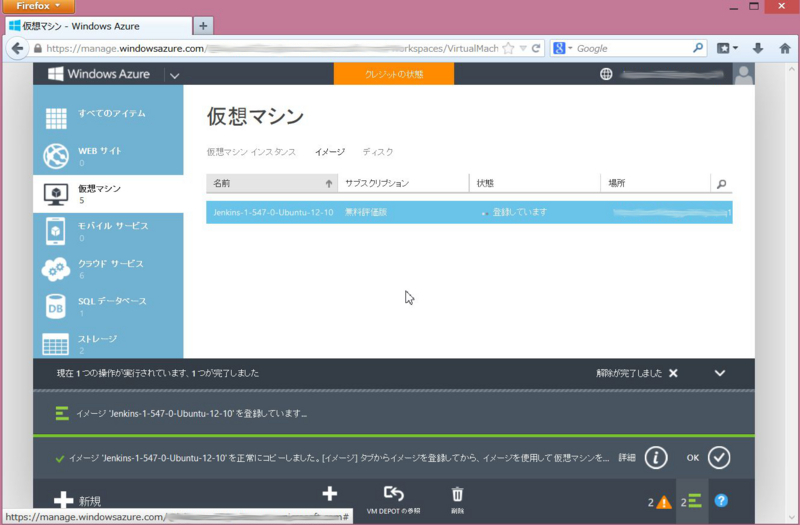Click the Windows Azure logo
The image size is (800, 525).
click(99, 74)
